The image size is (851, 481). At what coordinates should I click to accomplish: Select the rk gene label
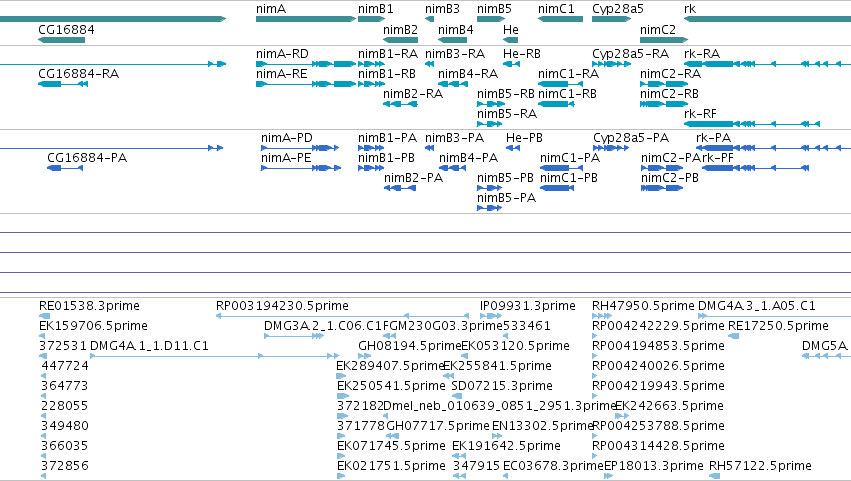[690, 9]
